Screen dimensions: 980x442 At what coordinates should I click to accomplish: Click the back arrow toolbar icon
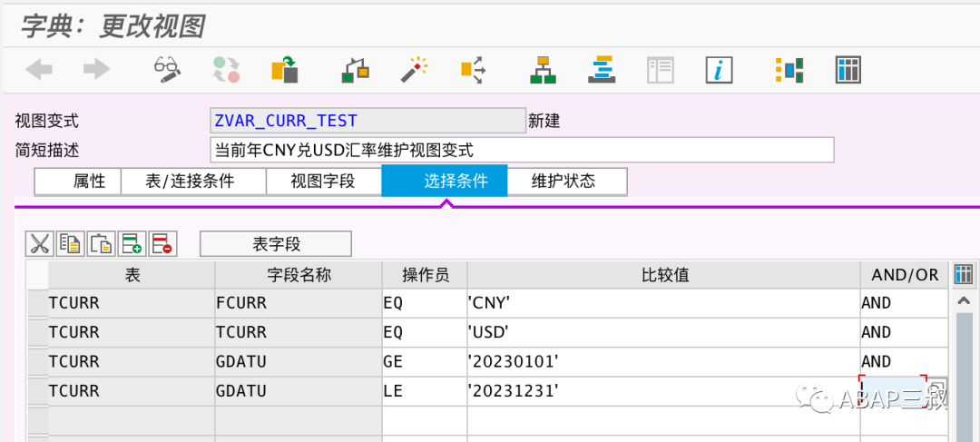tap(39, 69)
